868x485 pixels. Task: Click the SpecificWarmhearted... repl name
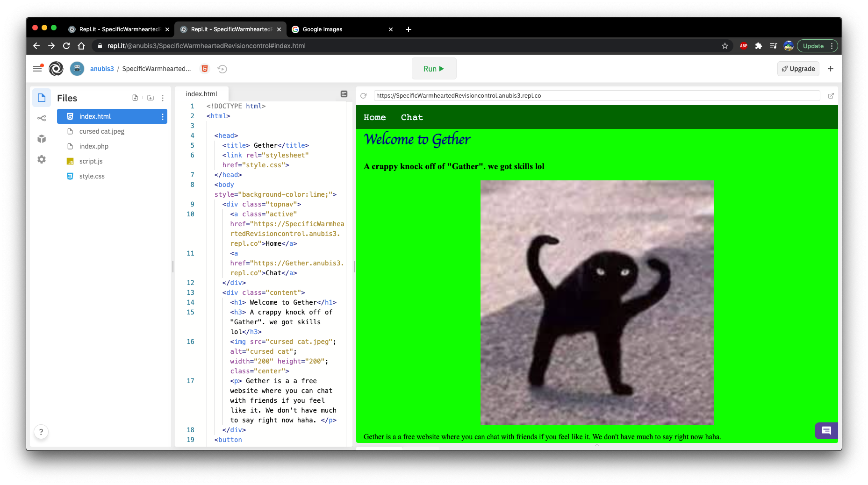point(157,69)
